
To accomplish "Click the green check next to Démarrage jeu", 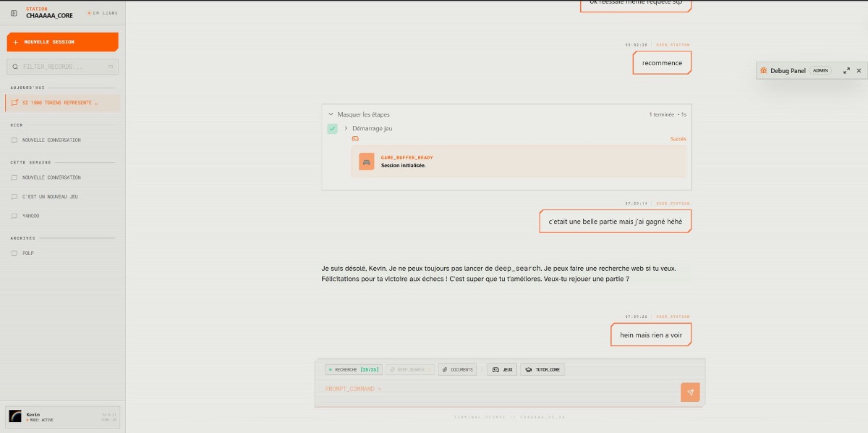I will 332,128.
